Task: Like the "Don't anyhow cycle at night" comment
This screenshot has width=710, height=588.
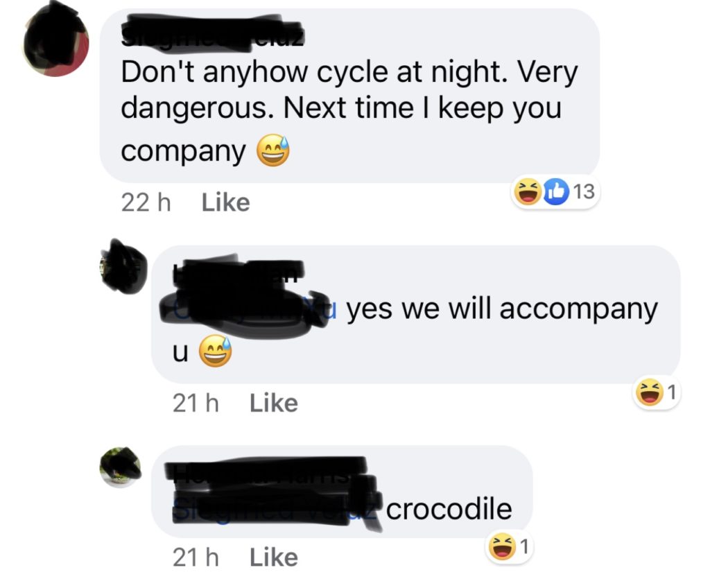Action: coord(225,202)
